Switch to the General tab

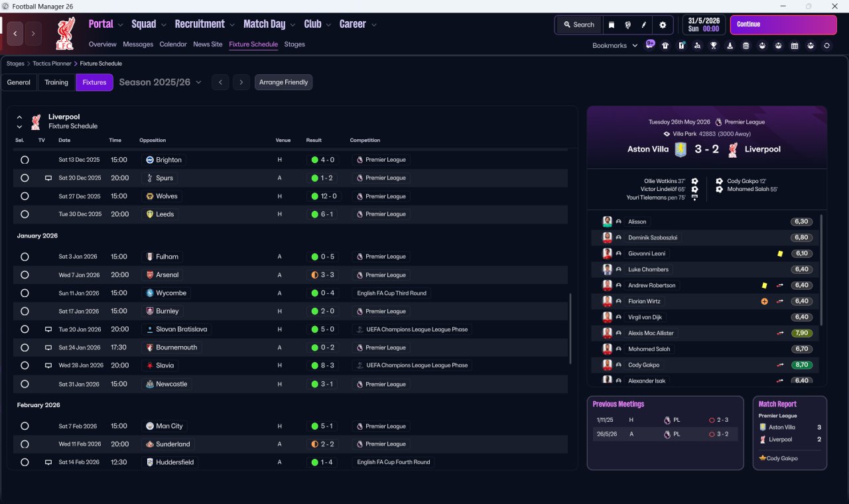tap(19, 82)
